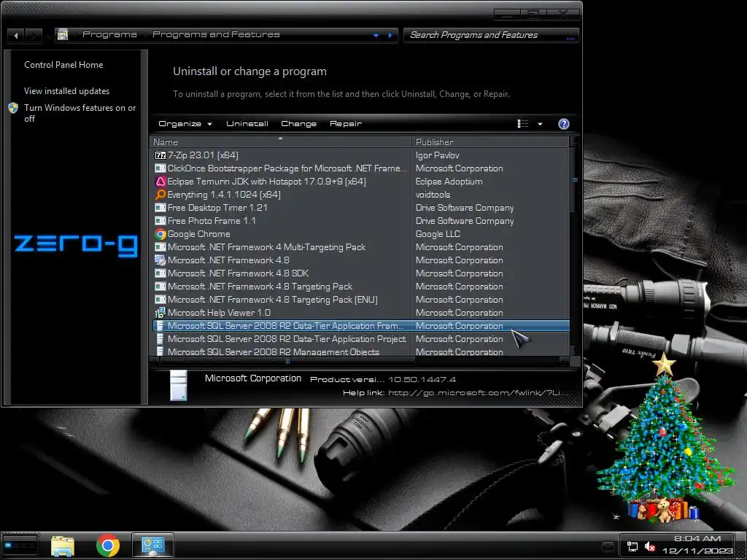Click the .NET Framework 4.8 icon

click(x=160, y=260)
